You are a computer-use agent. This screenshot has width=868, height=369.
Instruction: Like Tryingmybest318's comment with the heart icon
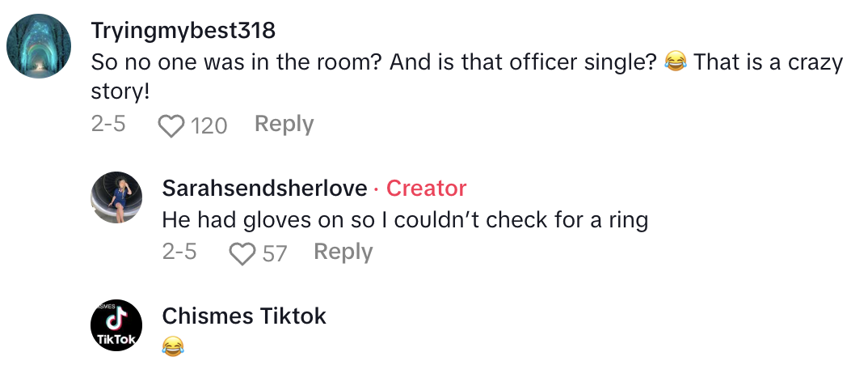pos(171,125)
